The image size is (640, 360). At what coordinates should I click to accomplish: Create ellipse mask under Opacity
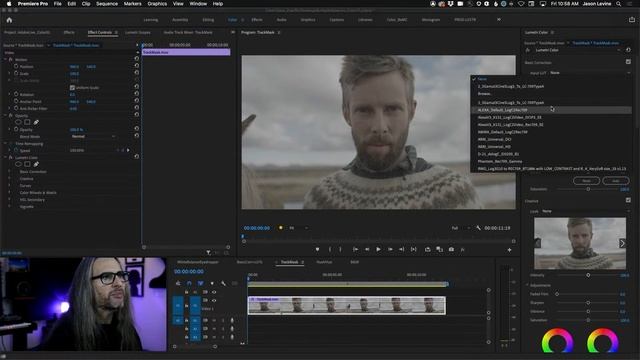18,122
